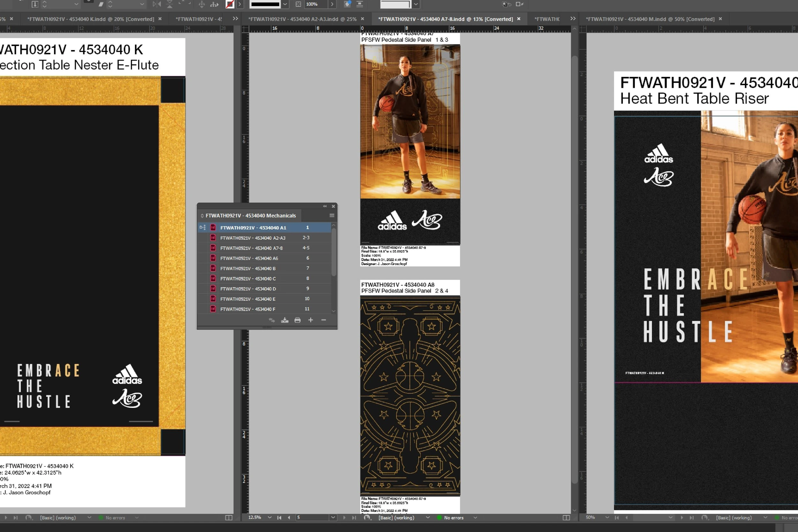Close the M.indd document tab
The height and width of the screenshot is (532, 798).
pyautogui.click(x=720, y=19)
